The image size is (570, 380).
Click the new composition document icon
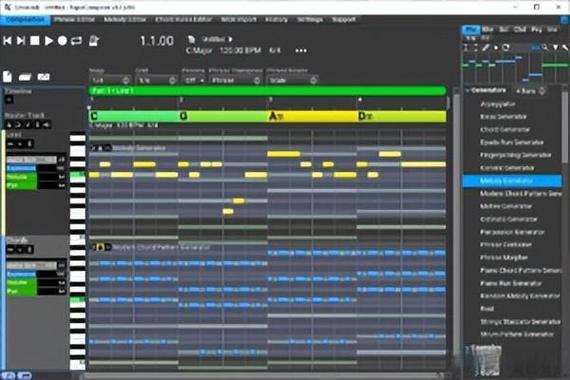tap(7, 77)
